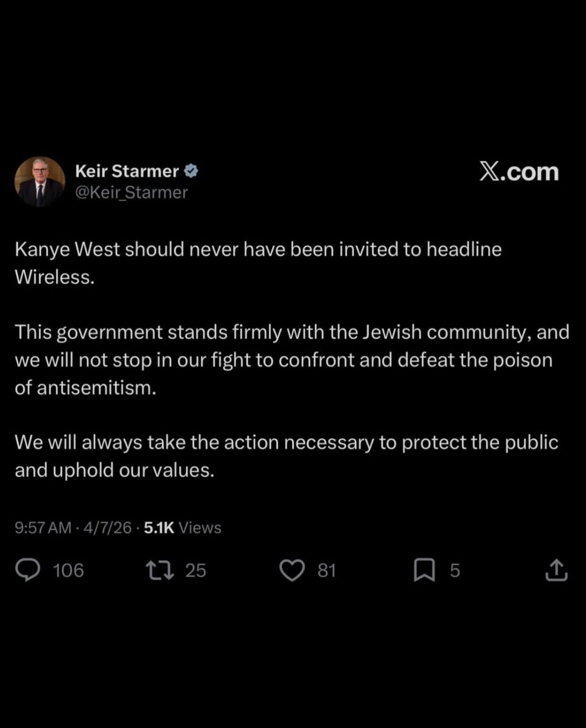View the 5.1K Views analytics
This screenshot has height=728, width=586.
pos(183,527)
